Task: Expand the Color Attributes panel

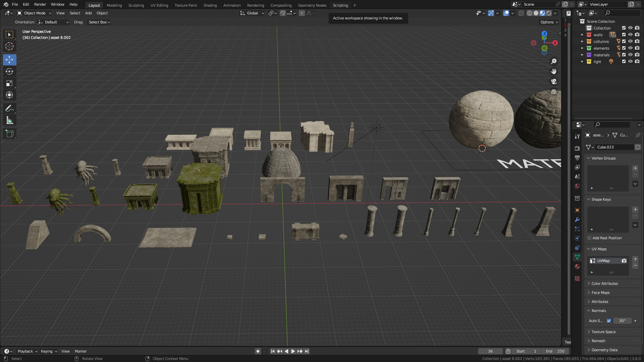Action: pos(604,284)
